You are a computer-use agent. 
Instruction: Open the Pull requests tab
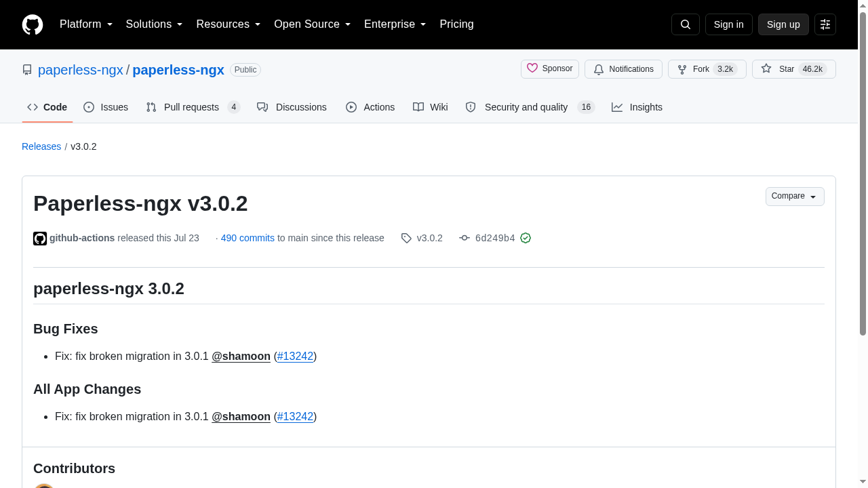193,107
